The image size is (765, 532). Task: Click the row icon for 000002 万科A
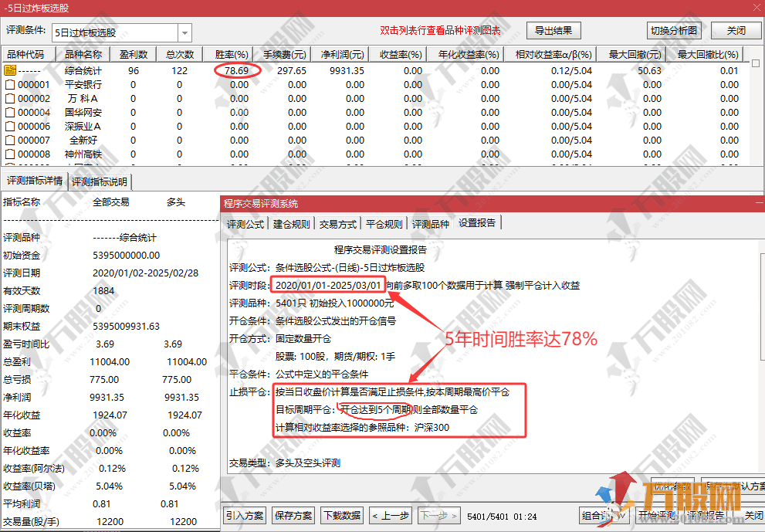[10, 99]
